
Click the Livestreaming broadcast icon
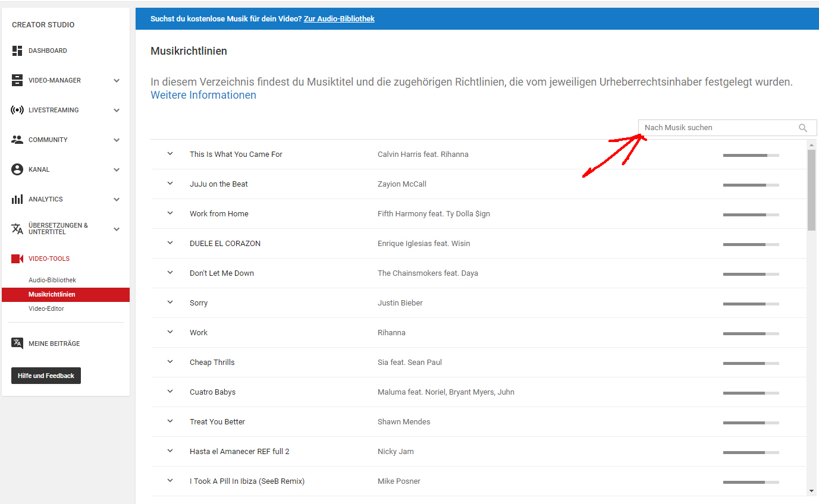coord(17,111)
